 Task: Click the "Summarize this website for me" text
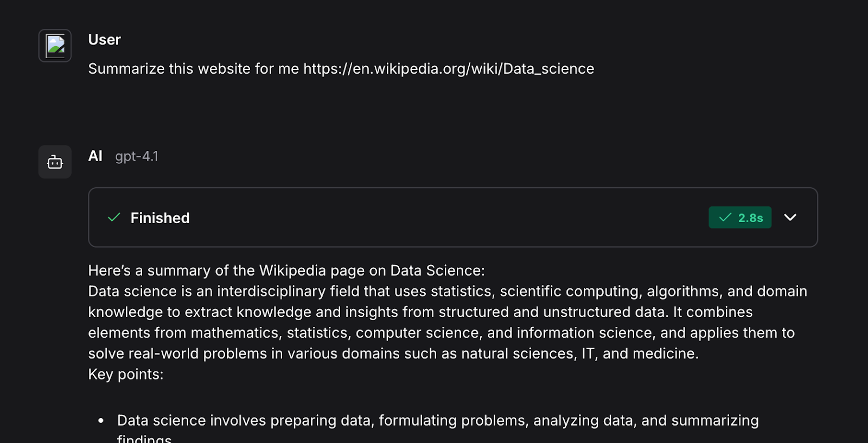194,69
